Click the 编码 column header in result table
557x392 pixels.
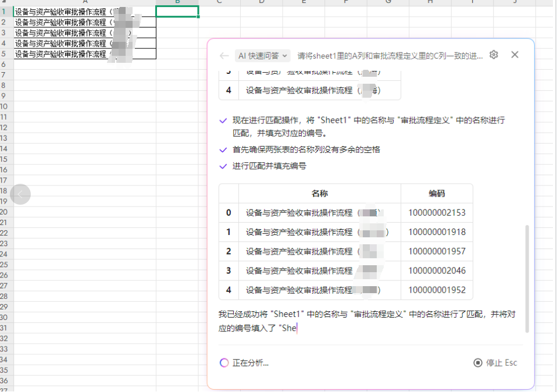pyautogui.click(x=437, y=193)
